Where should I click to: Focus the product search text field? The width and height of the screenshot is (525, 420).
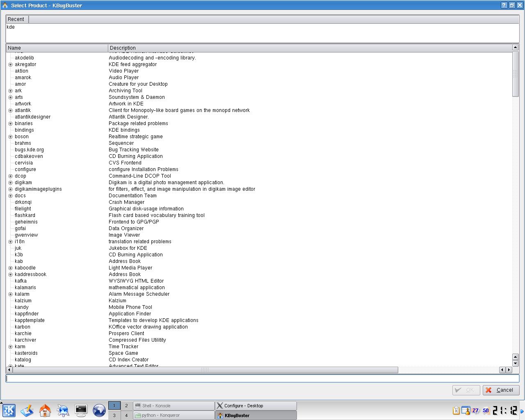click(262, 378)
